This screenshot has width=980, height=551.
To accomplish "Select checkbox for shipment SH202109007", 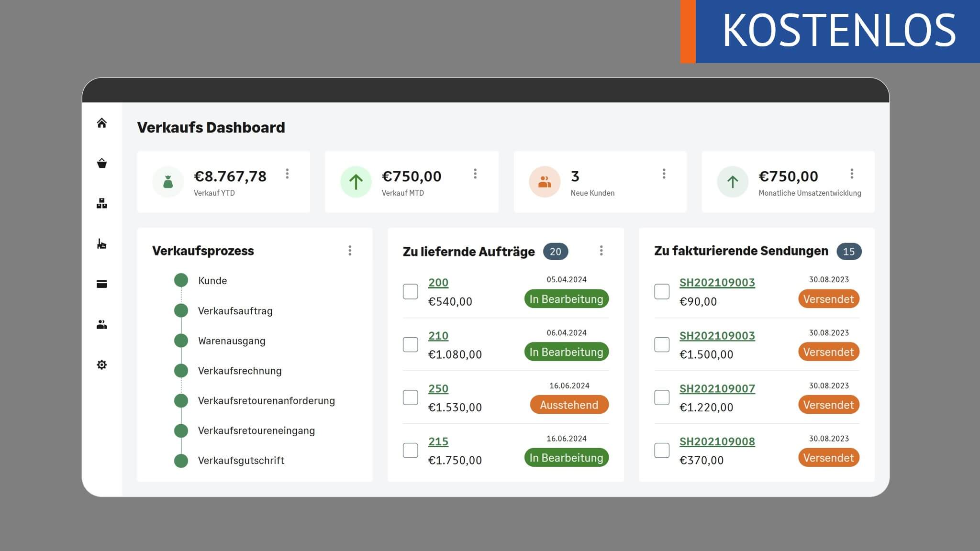I will coord(662,397).
